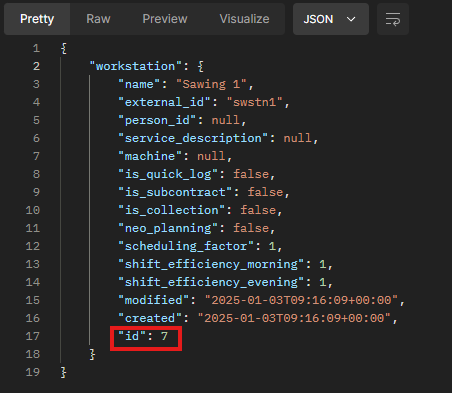Switch to the Pretty view tab
The image size is (452, 393).
[37, 19]
